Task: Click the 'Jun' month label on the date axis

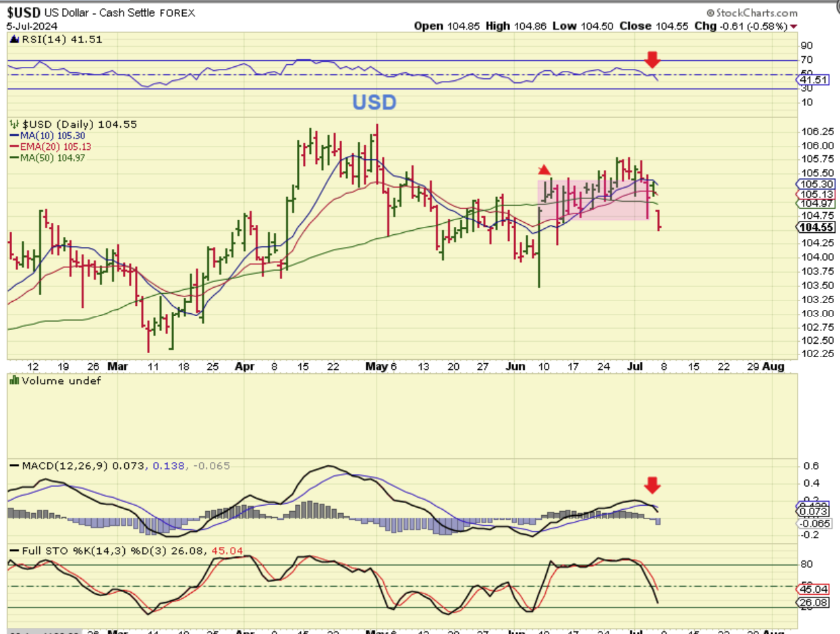Action: click(x=515, y=367)
